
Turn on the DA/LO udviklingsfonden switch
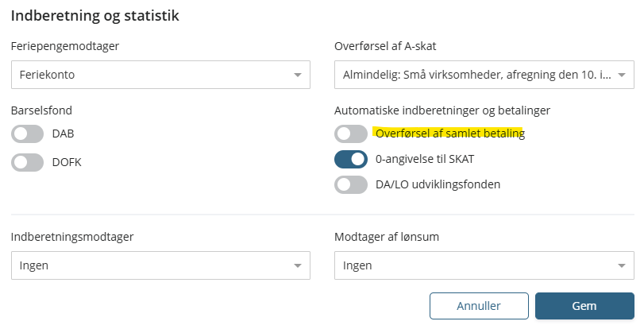tap(351, 184)
